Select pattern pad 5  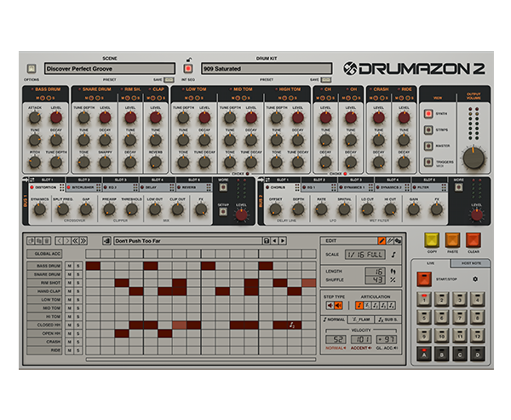(x=424, y=317)
